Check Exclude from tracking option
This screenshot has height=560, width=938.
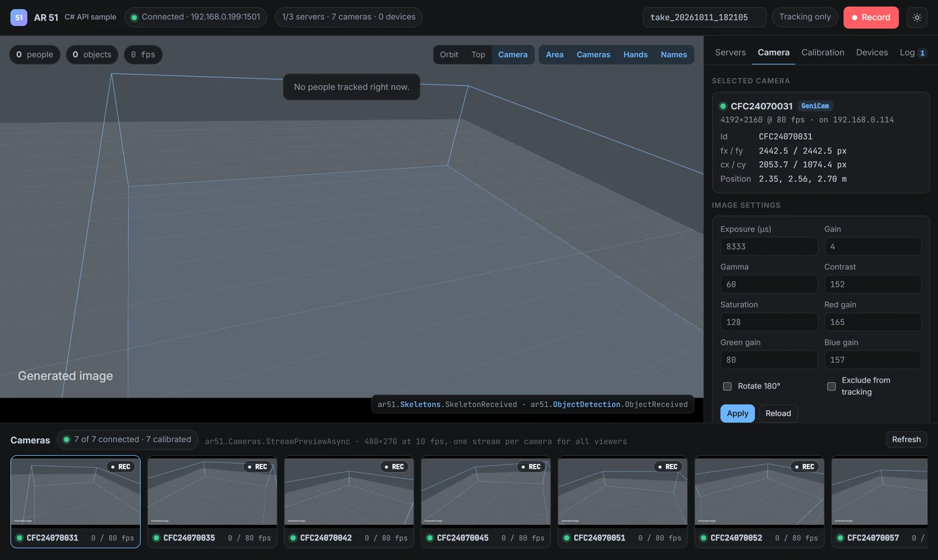coord(831,387)
